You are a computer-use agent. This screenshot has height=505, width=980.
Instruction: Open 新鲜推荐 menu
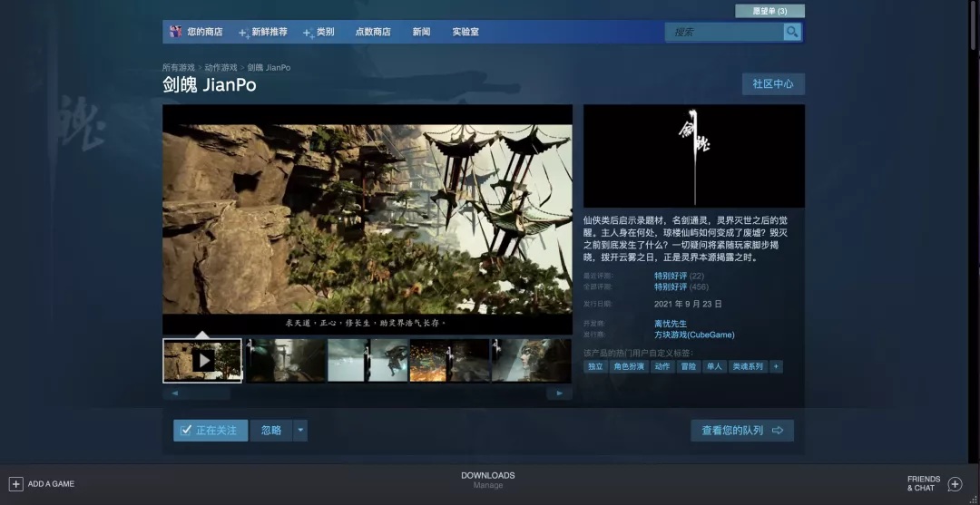click(x=269, y=31)
